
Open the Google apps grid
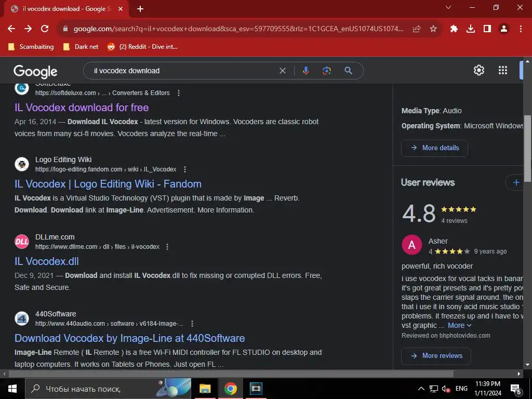point(503,70)
